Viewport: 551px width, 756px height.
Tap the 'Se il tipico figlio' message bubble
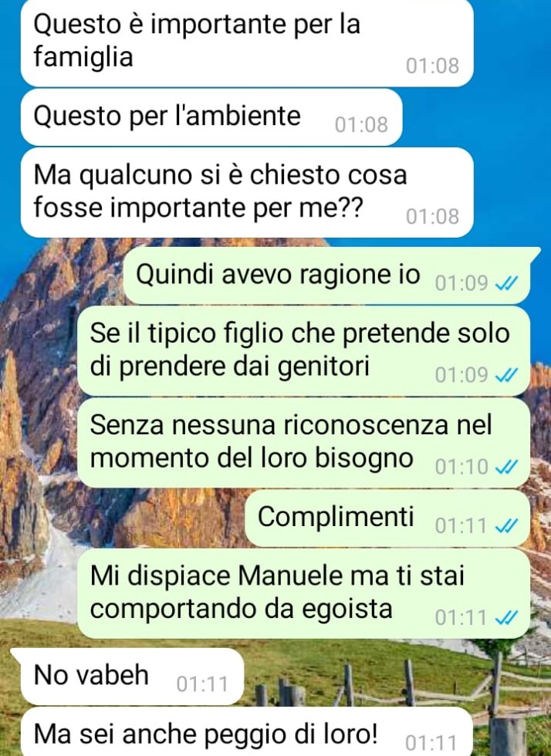[x=304, y=351]
